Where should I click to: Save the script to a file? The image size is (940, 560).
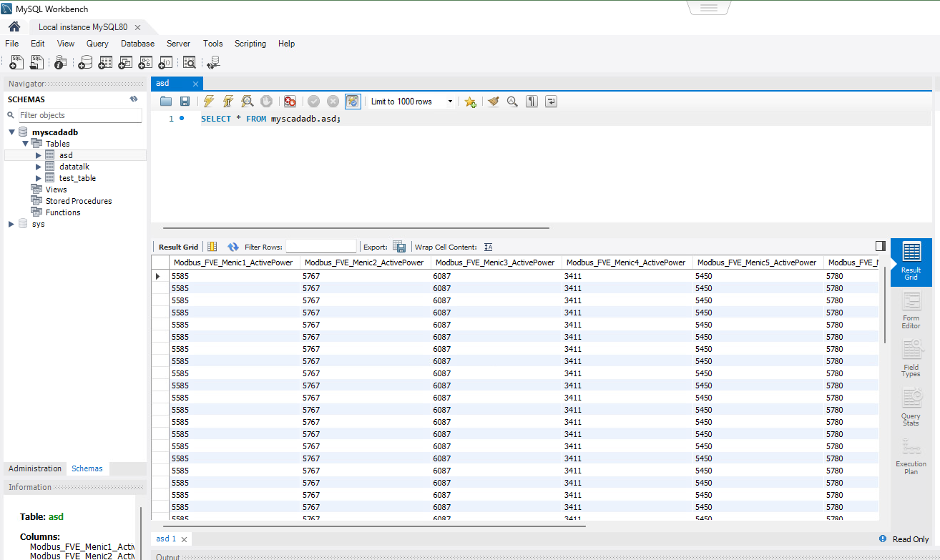tap(185, 102)
